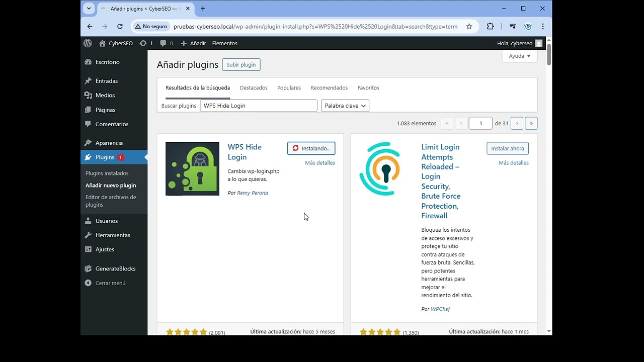Switch to Favoritos tab
The height and width of the screenshot is (362, 644).
[368, 87]
